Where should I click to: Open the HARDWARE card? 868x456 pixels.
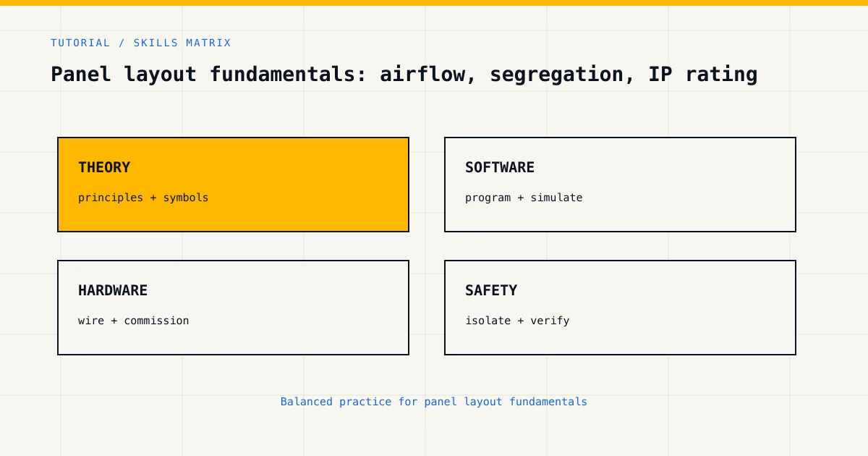point(233,308)
